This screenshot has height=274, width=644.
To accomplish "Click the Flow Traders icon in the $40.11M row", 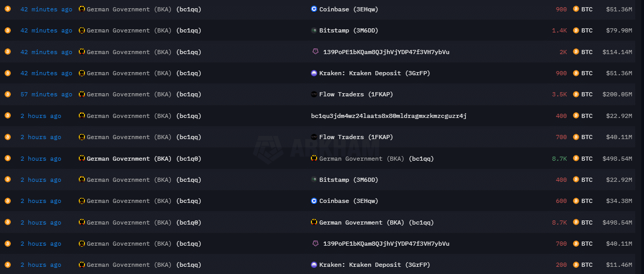I will click(314, 137).
